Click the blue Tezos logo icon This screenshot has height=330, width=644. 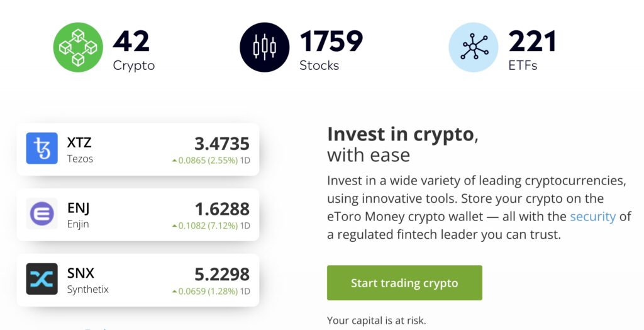(x=42, y=149)
